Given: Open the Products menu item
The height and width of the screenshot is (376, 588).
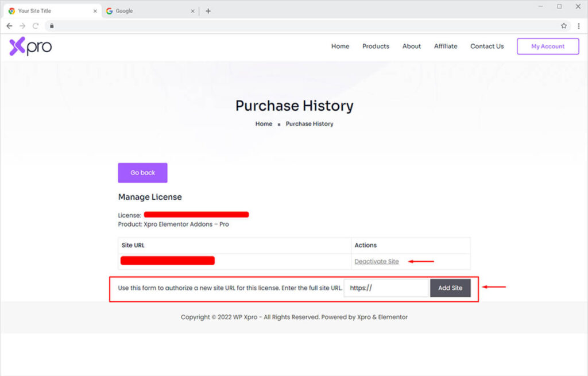Looking at the screenshot, I should pos(376,46).
